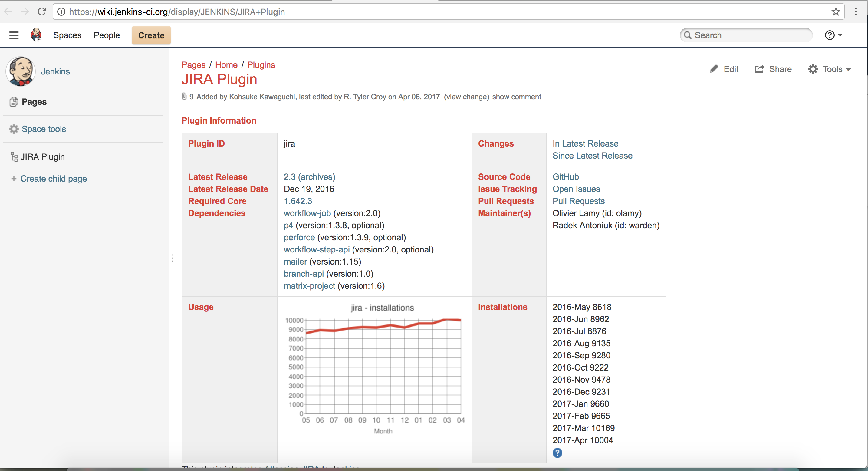868x471 pixels.
Task: Click the GitHub source code link
Action: 565,176
